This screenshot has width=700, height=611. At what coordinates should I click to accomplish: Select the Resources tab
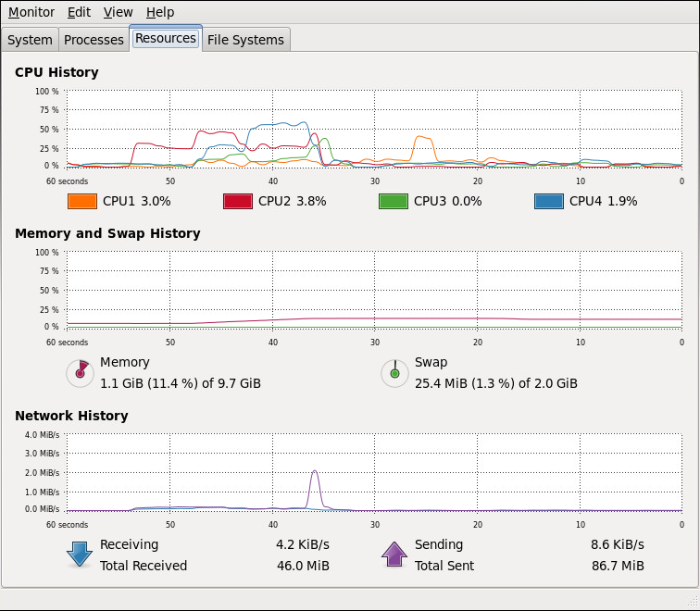point(166,38)
